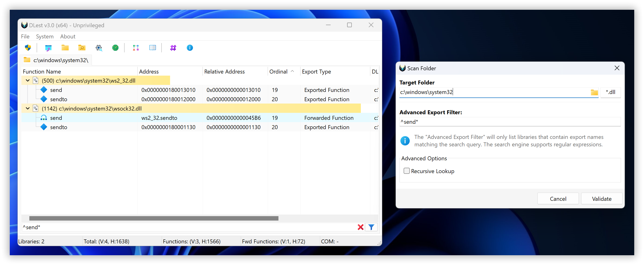
Task: Click the UAC shield elevate privileges icon
Action: pyautogui.click(x=28, y=47)
